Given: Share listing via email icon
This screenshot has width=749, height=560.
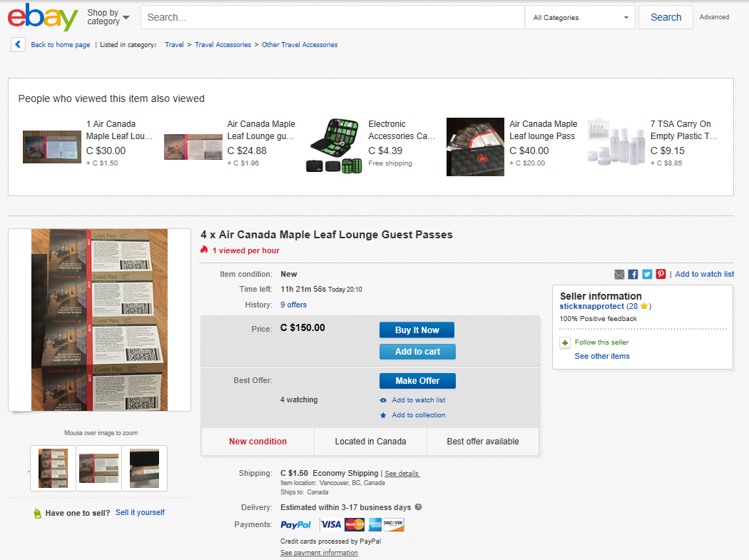Looking at the screenshot, I should tap(619, 274).
